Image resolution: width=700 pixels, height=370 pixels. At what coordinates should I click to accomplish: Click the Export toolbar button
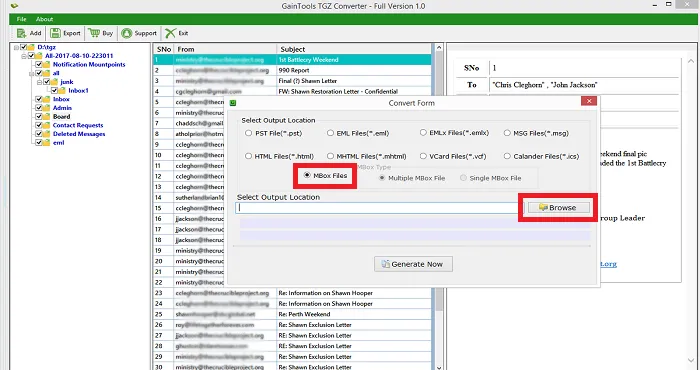pyautogui.click(x=65, y=33)
